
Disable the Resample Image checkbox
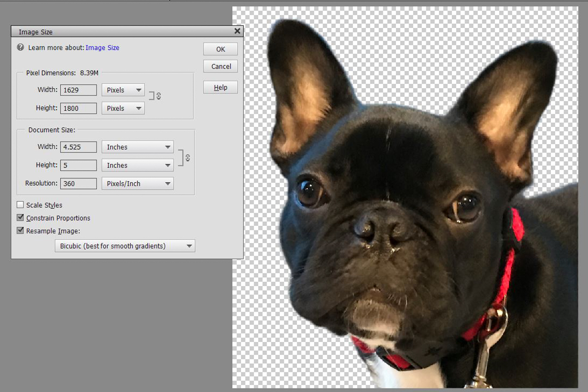pyautogui.click(x=20, y=230)
